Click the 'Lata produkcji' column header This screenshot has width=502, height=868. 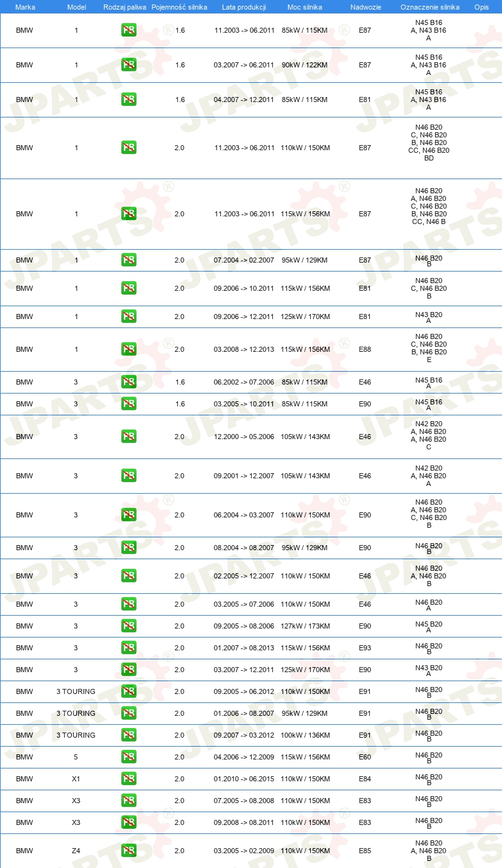(244, 6)
